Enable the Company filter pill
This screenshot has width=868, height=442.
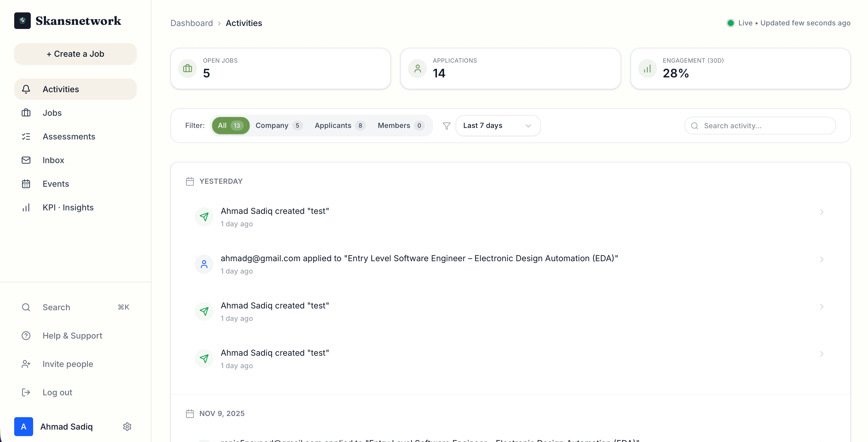tap(278, 126)
